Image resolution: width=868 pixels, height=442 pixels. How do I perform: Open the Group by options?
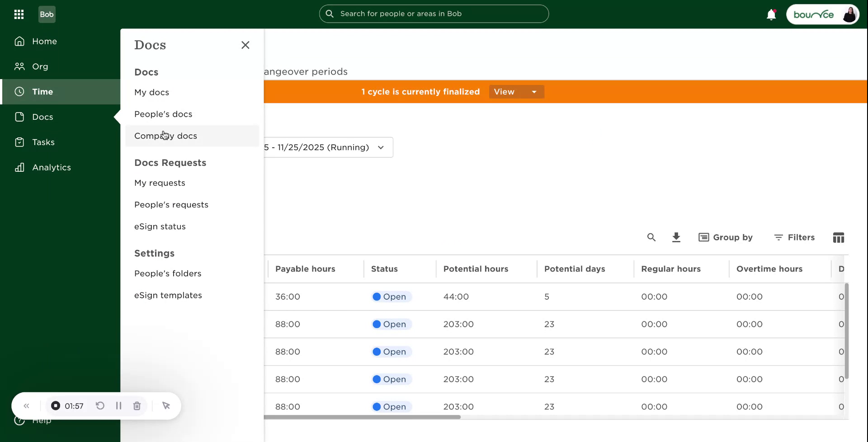pyautogui.click(x=726, y=237)
